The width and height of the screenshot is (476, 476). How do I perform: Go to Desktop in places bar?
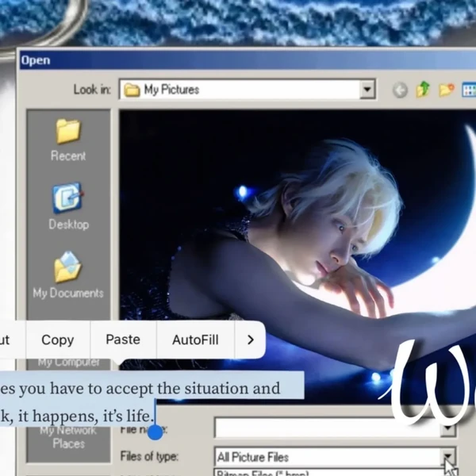tap(68, 206)
